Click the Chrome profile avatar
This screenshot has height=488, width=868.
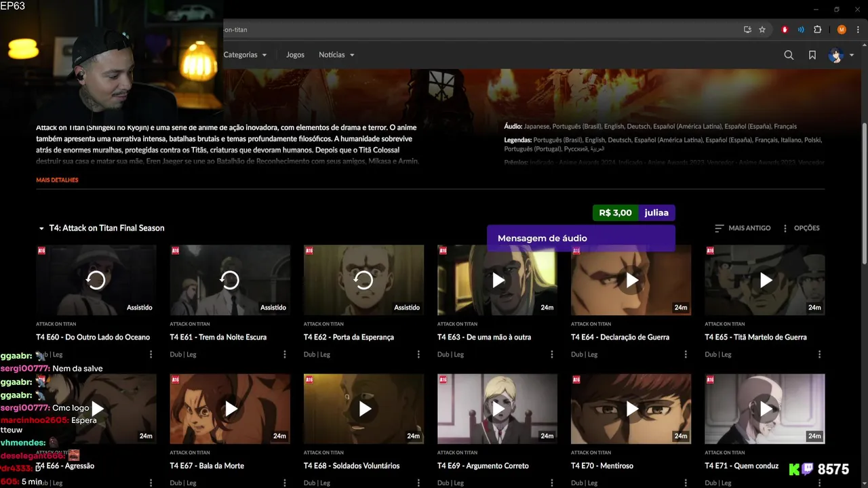coord(842,30)
